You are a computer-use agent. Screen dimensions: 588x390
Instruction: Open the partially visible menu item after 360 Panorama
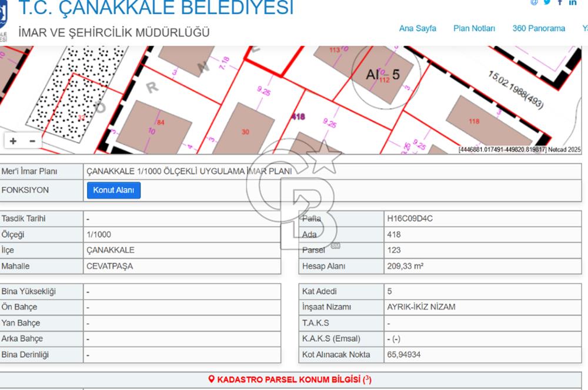(584, 28)
